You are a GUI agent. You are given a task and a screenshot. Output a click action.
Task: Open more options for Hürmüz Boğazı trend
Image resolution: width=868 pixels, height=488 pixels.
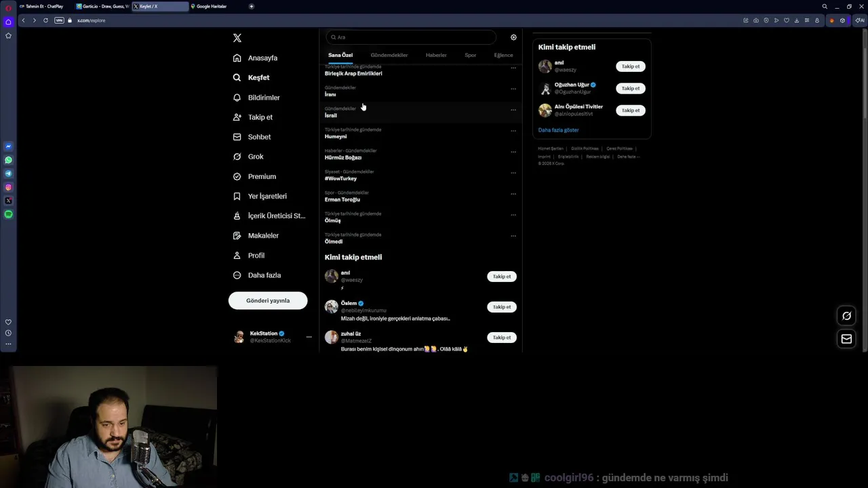point(513,152)
